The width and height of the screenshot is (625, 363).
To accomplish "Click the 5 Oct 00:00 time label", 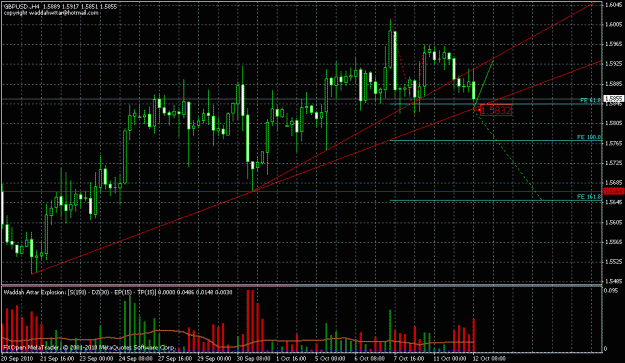I will (330, 359).
